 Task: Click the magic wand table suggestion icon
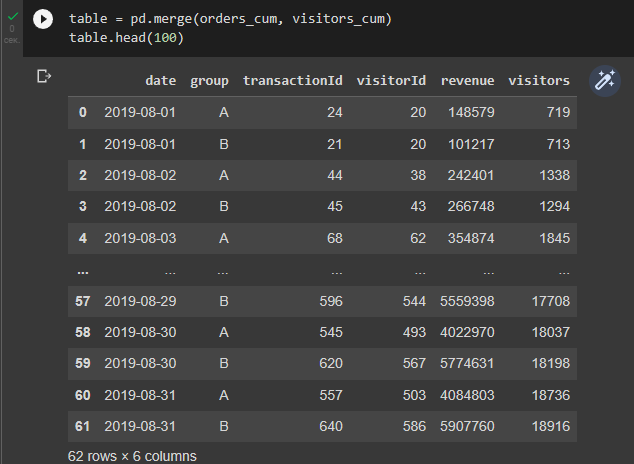[604, 80]
